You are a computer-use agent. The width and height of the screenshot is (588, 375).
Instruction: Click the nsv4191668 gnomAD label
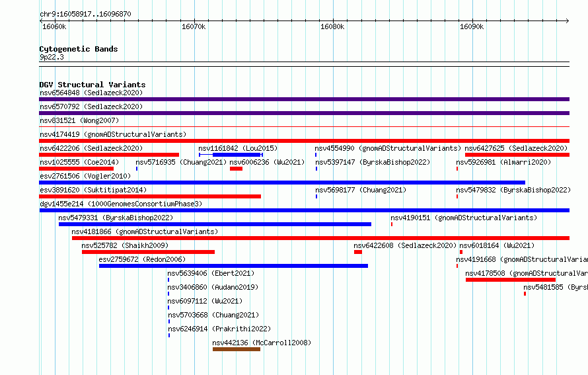[x=522, y=259]
